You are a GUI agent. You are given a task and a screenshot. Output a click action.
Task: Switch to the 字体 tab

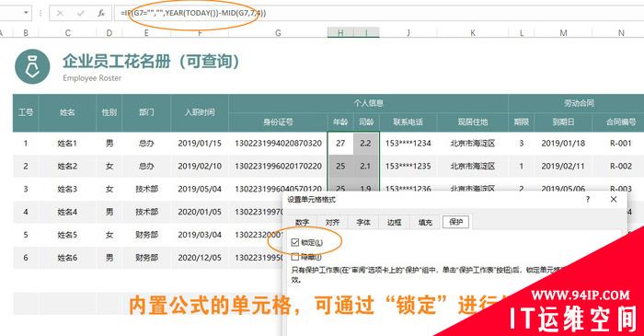(x=363, y=222)
